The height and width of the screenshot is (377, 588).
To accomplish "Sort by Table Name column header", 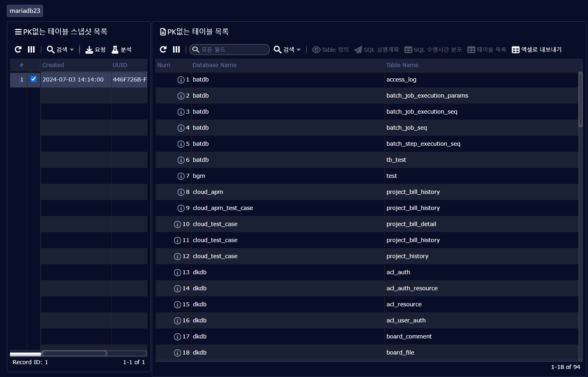I will click(x=402, y=65).
